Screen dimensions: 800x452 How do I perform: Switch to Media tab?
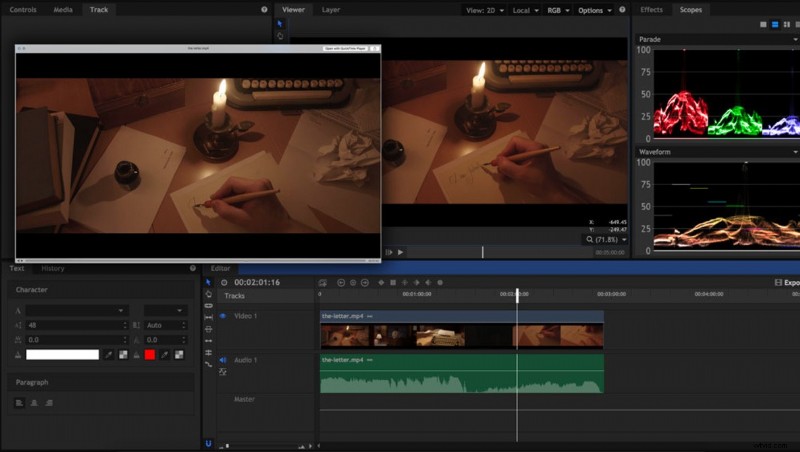tap(63, 9)
